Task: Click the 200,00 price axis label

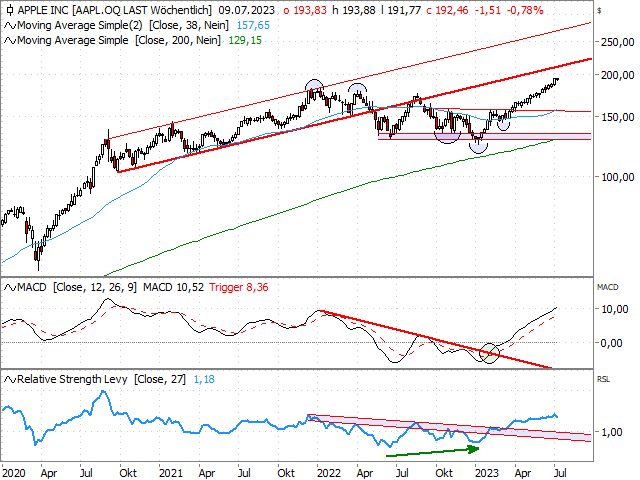Action: coord(618,75)
